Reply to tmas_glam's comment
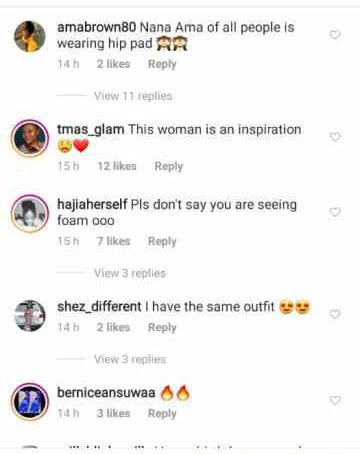 click(169, 166)
